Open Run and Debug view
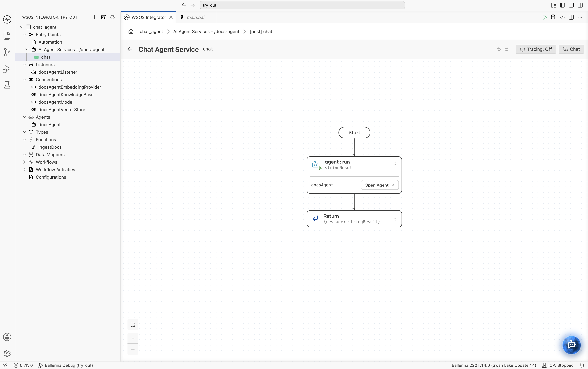This screenshot has width=588, height=369. [x=7, y=69]
